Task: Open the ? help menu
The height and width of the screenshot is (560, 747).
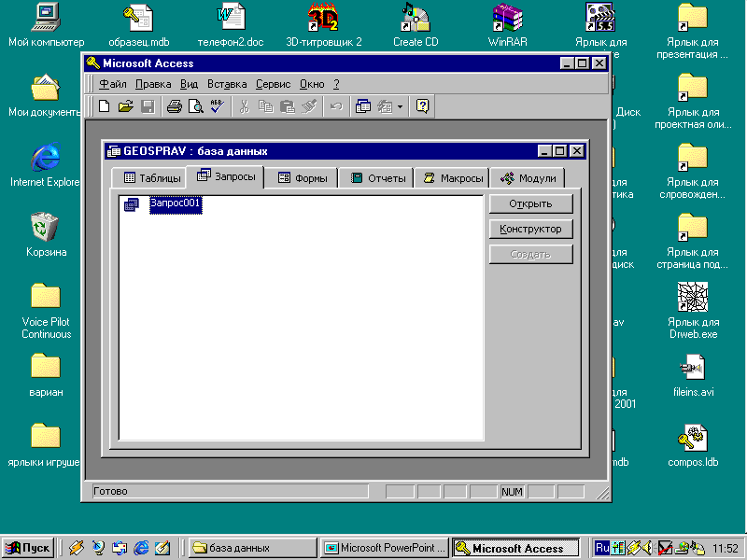Action: [x=336, y=84]
